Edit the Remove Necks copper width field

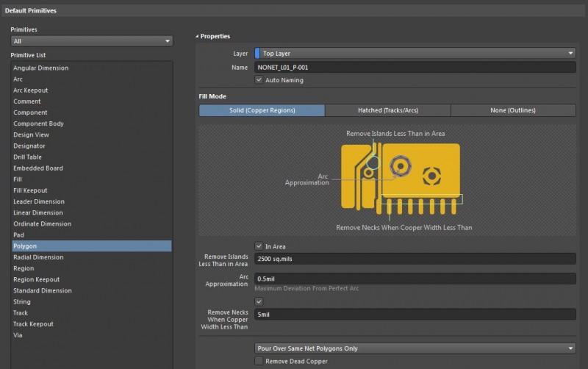415,314
